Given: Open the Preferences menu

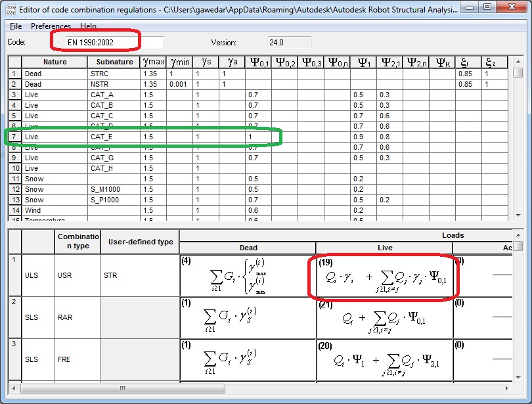Looking at the screenshot, I should click(51, 26).
